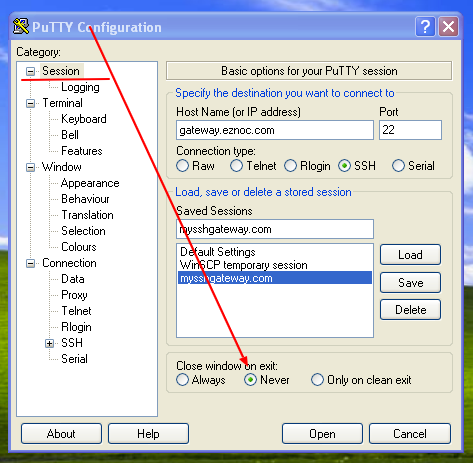Select Raw connection type
Image resolution: width=473 pixels, height=463 pixels.
182,166
